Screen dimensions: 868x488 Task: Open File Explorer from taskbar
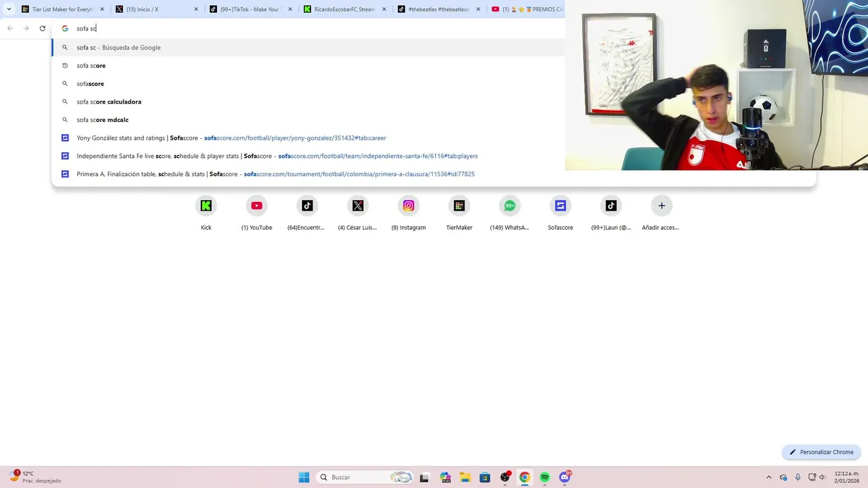(465, 477)
